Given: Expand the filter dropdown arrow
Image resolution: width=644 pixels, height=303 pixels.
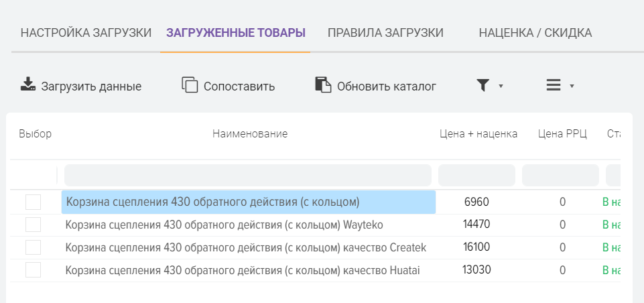Looking at the screenshot, I should coord(501,86).
